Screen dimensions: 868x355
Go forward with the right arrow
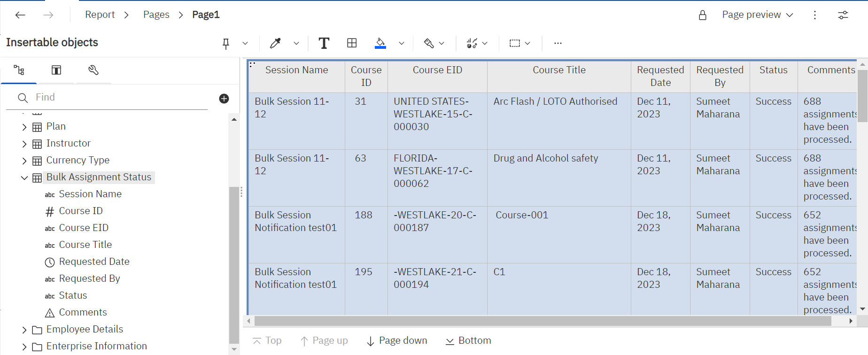48,15
